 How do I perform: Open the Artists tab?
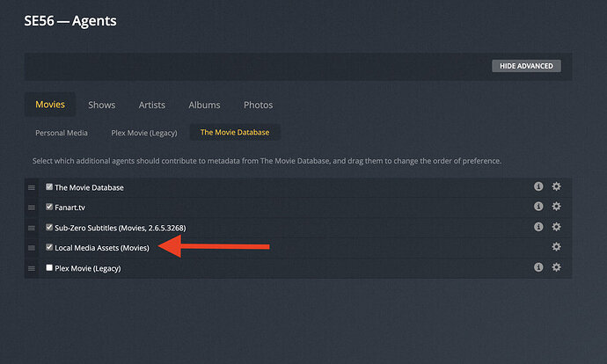coord(151,105)
